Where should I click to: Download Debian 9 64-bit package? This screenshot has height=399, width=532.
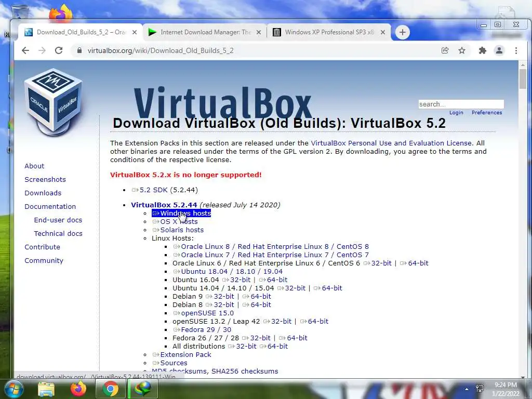[257, 297]
